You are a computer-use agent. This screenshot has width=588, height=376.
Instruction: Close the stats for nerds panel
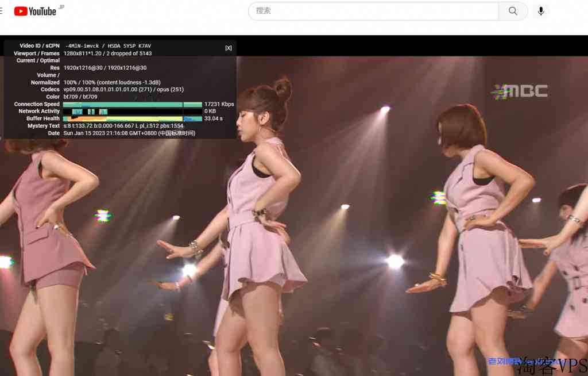pyautogui.click(x=229, y=48)
